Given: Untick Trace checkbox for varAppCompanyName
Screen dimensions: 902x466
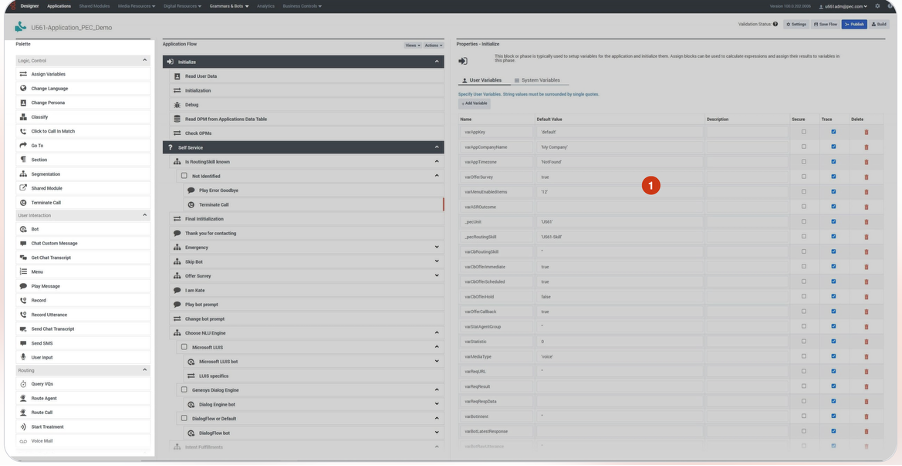Looking at the screenshot, I should click(834, 147).
